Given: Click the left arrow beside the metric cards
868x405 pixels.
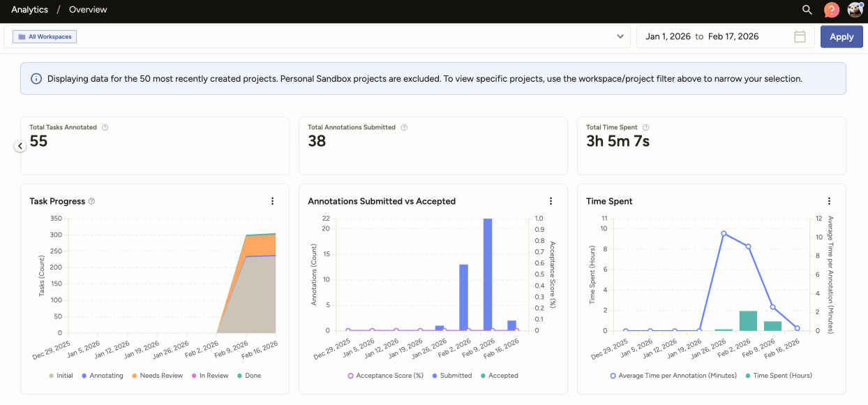Looking at the screenshot, I should point(20,145).
